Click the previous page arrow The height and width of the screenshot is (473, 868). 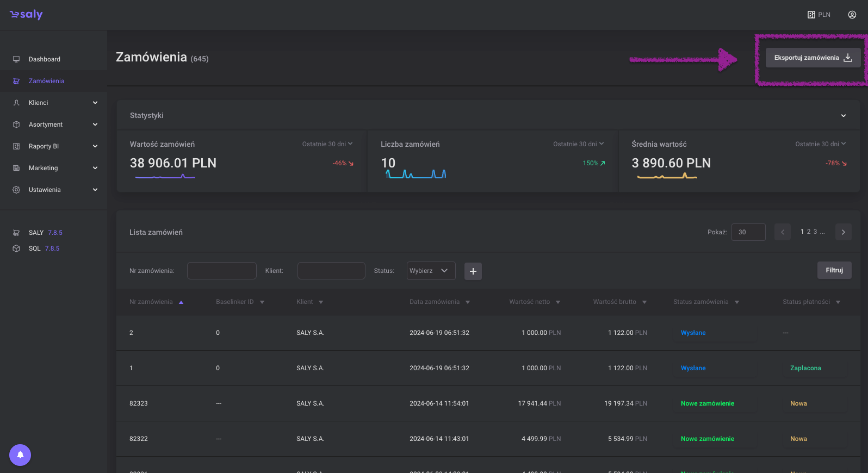[782, 232]
